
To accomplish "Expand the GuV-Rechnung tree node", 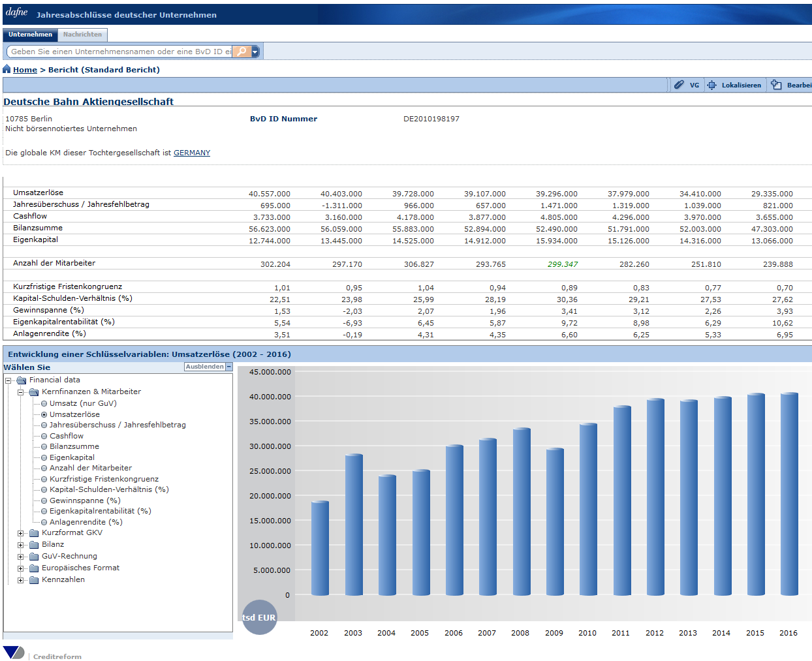I will click(20, 557).
